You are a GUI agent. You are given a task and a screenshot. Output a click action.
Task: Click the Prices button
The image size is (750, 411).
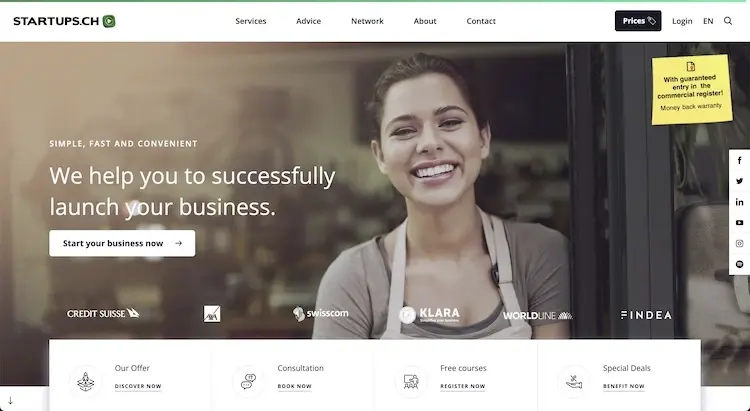tap(638, 21)
